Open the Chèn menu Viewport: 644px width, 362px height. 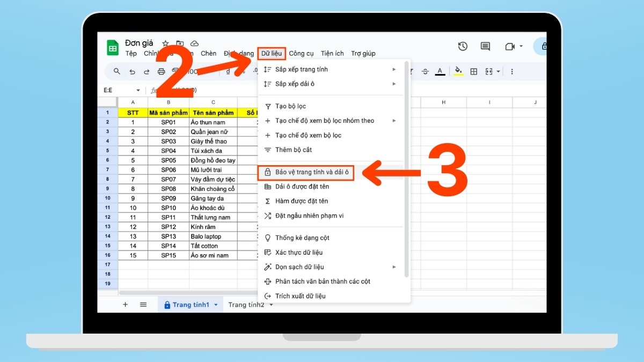[208, 54]
